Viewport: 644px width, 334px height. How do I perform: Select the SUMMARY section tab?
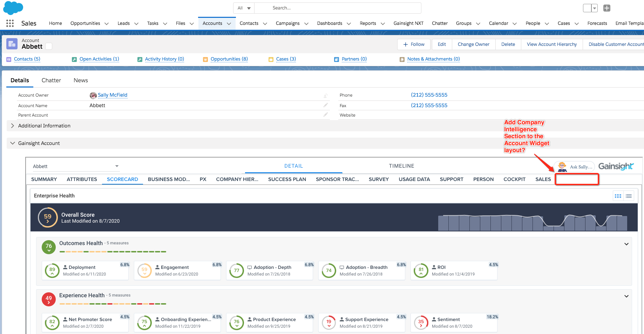tap(44, 179)
